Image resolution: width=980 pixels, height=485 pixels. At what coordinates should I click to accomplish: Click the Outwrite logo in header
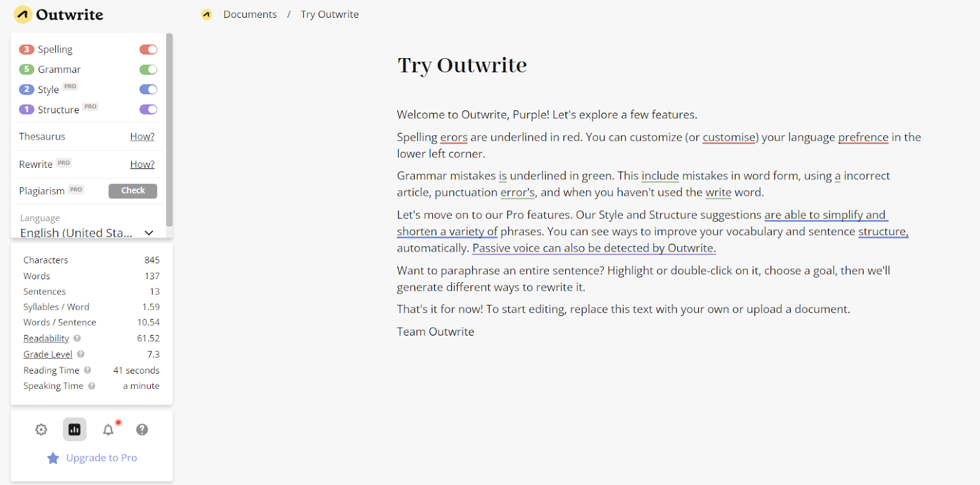(59, 15)
